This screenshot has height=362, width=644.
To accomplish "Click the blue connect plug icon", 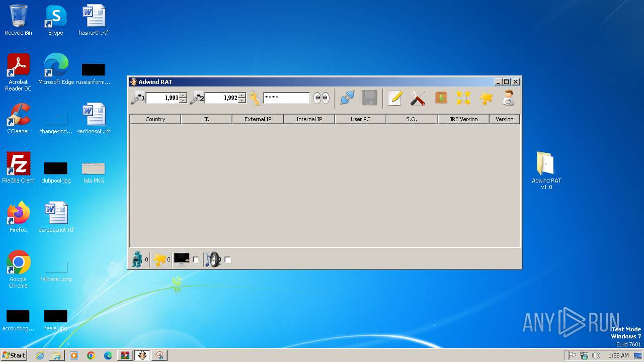I will [x=347, y=98].
